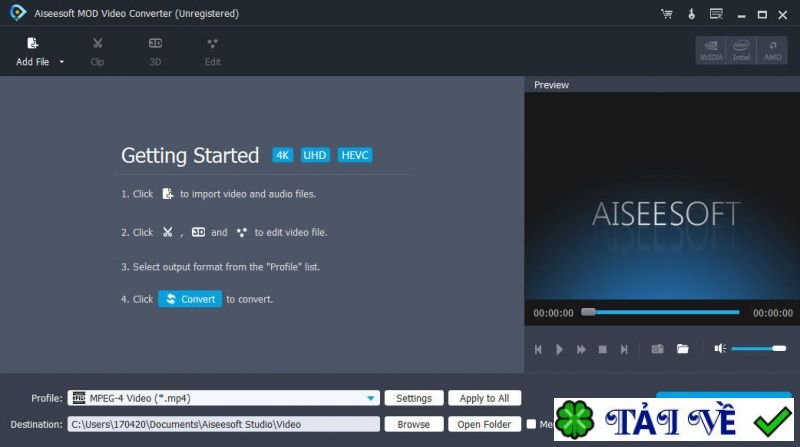800x447 pixels.
Task: Click the 3D icon in step 2
Action: tap(198, 232)
